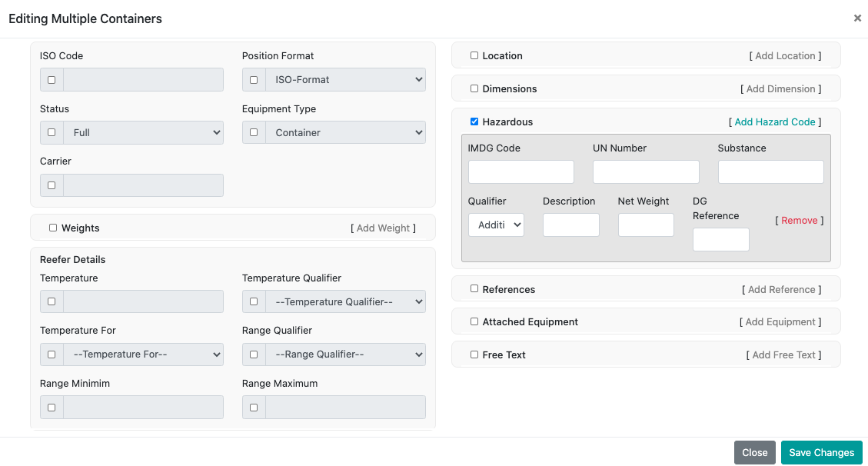The width and height of the screenshot is (868, 466).
Task: Check the Free Text checkbox
Action: pos(474,354)
